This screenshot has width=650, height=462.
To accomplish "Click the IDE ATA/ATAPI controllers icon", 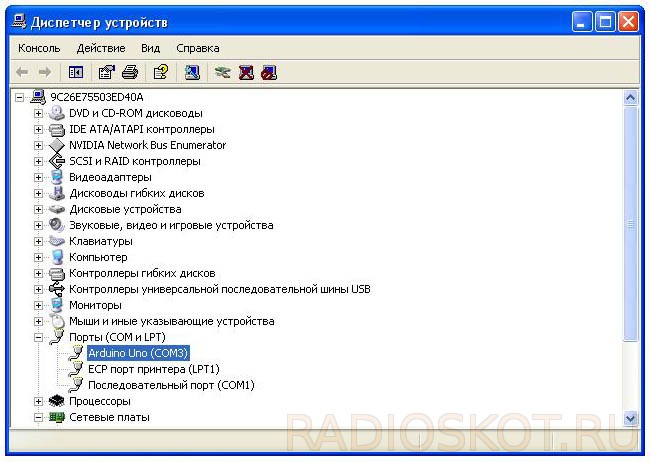I will click(57, 129).
